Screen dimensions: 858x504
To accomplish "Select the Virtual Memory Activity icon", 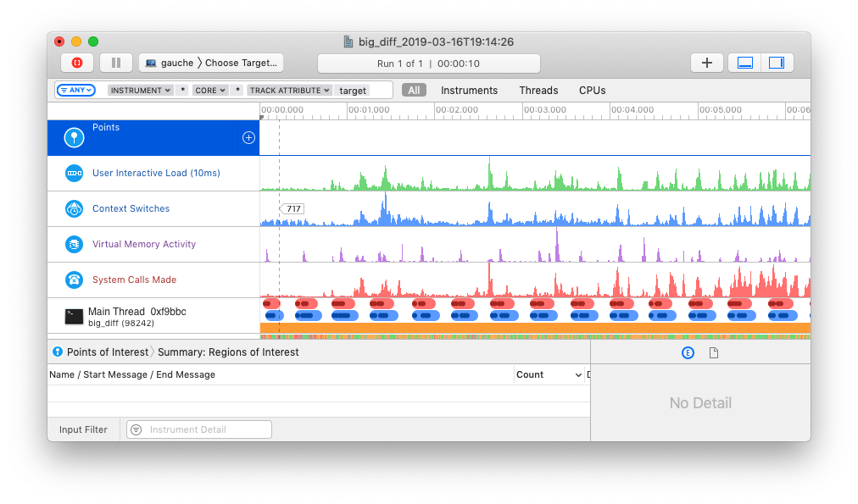I will click(74, 244).
